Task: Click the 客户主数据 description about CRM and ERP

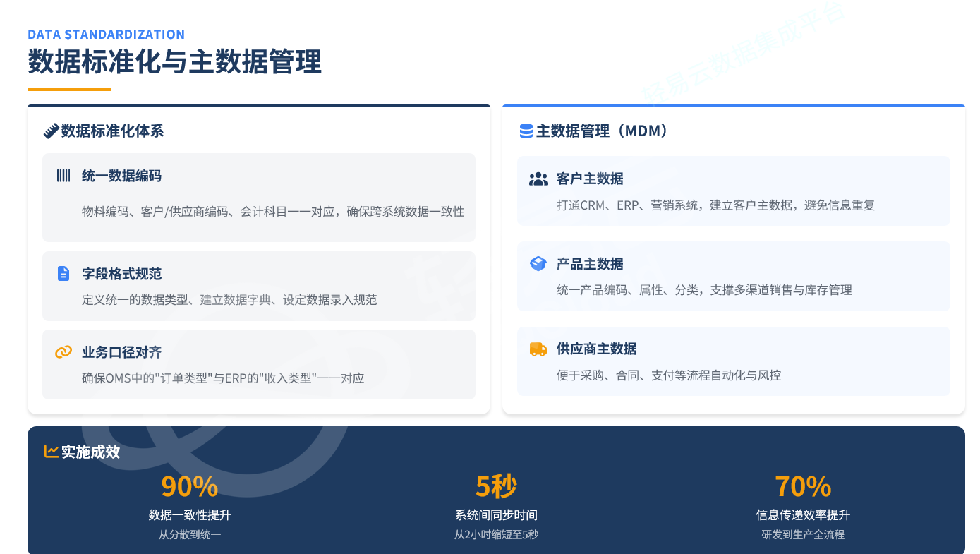Action: tap(715, 205)
